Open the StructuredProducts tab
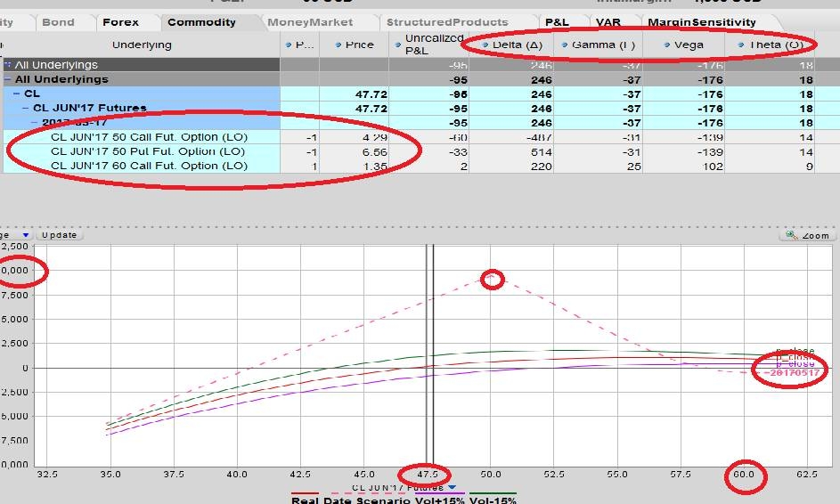 click(447, 22)
